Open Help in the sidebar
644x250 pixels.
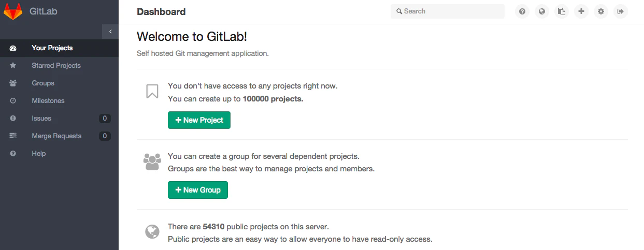59,153
